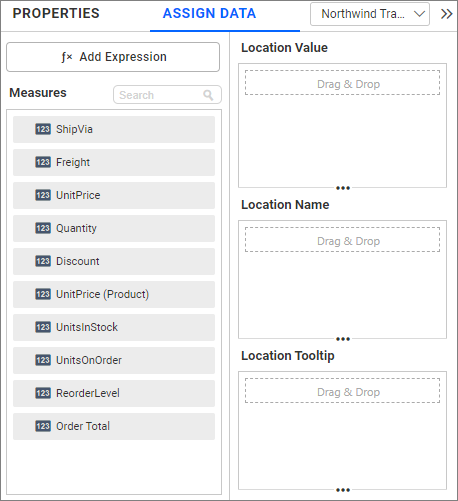Click the chevron arrow of data source dropdown
This screenshot has height=501, width=458.
point(419,14)
